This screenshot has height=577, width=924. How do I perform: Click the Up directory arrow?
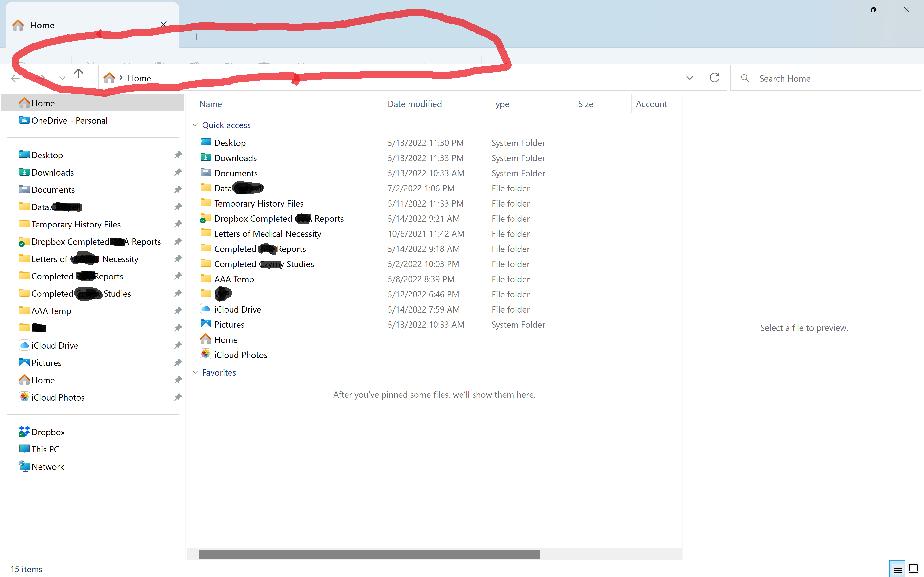point(79,74)
